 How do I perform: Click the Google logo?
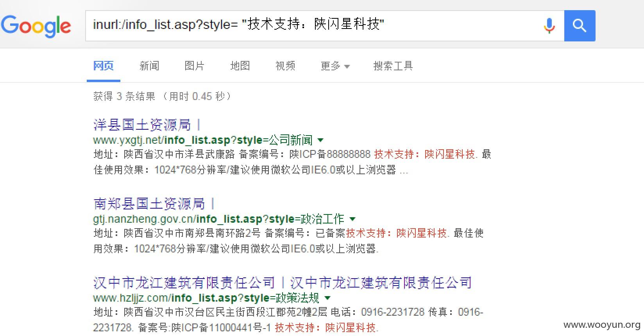click(36, 26)
